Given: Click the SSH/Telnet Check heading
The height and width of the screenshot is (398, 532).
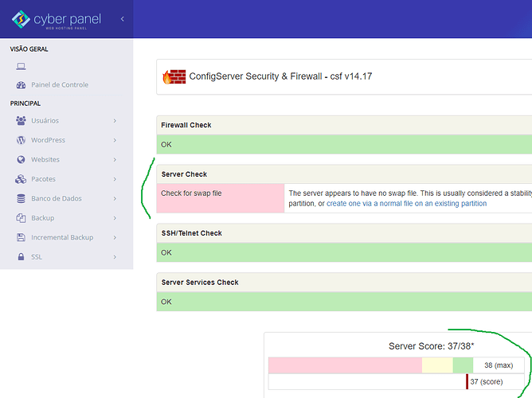Looking at the screenshot, I should point(191,233).
